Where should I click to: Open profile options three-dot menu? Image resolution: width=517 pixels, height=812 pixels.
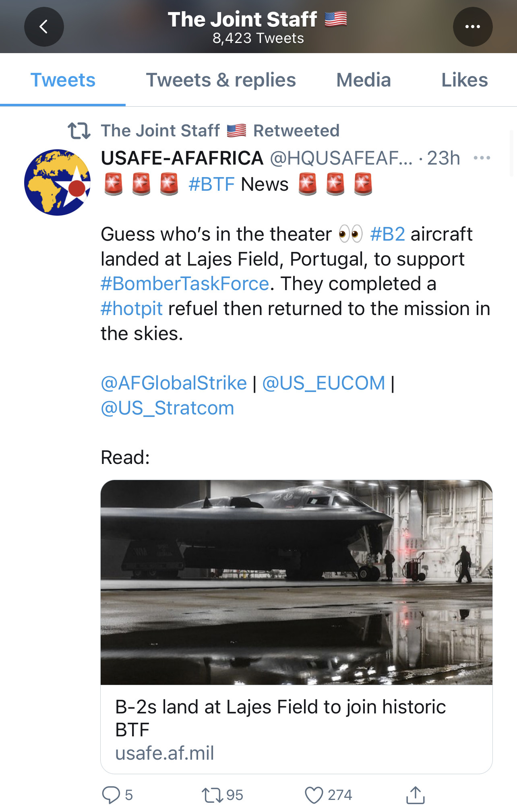472,27
